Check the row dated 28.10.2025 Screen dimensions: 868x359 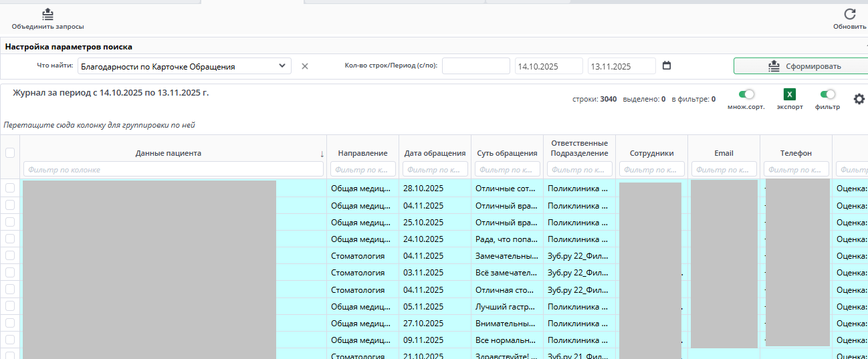[10, 189]
